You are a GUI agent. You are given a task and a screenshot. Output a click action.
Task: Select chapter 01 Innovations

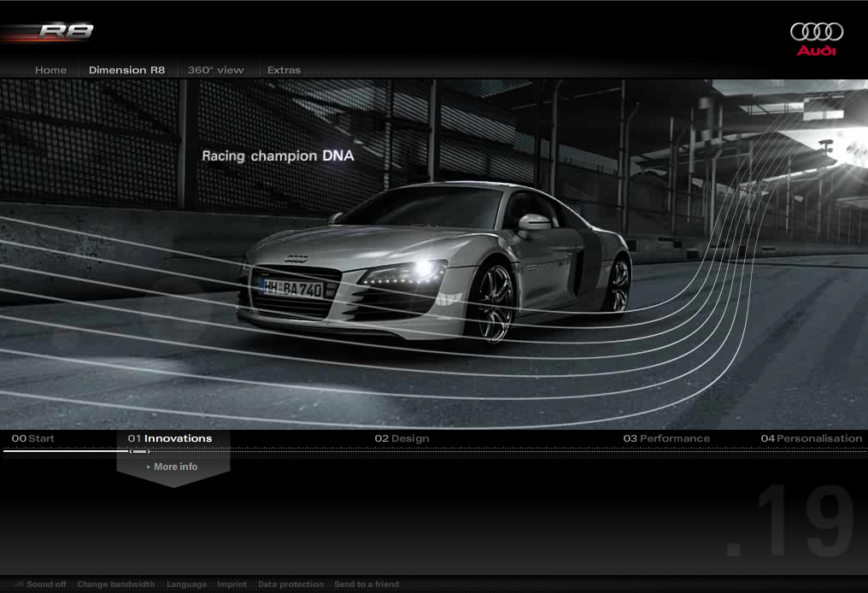[x=170, y=438]
